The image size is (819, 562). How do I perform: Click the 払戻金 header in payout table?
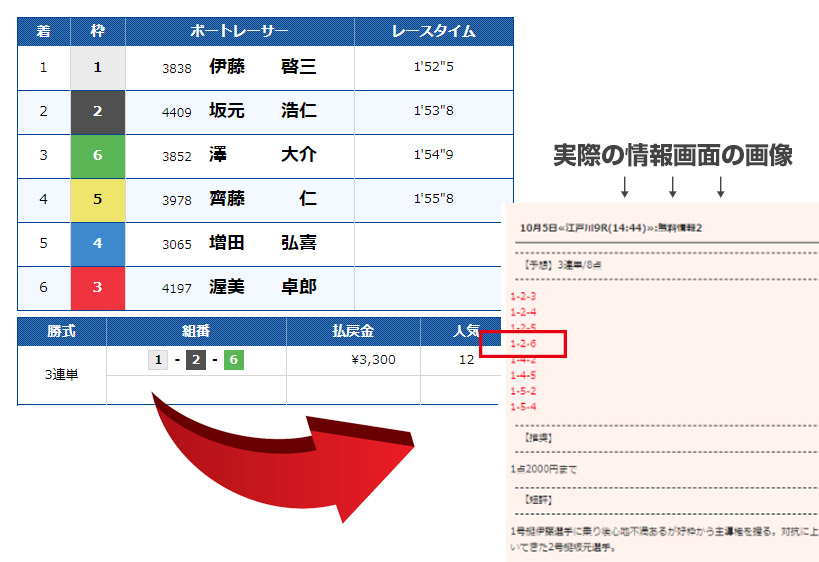tap(353, 332)
